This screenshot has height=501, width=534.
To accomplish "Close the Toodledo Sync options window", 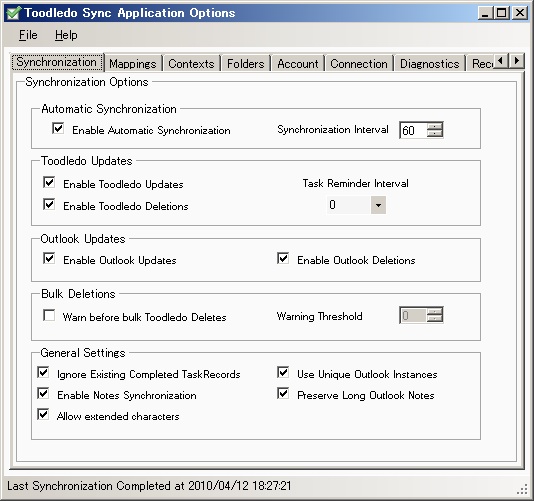I will pyautogui.click(x=520, y=13).
